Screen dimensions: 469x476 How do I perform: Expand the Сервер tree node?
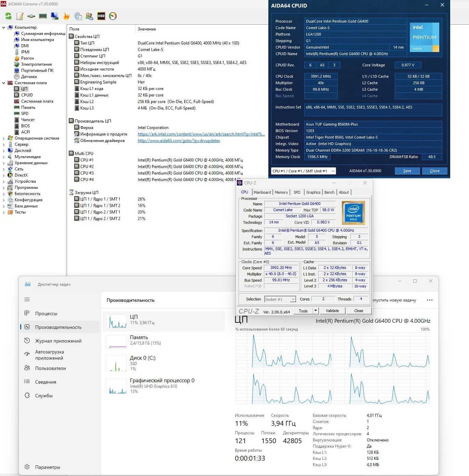[x=3, y=144]
